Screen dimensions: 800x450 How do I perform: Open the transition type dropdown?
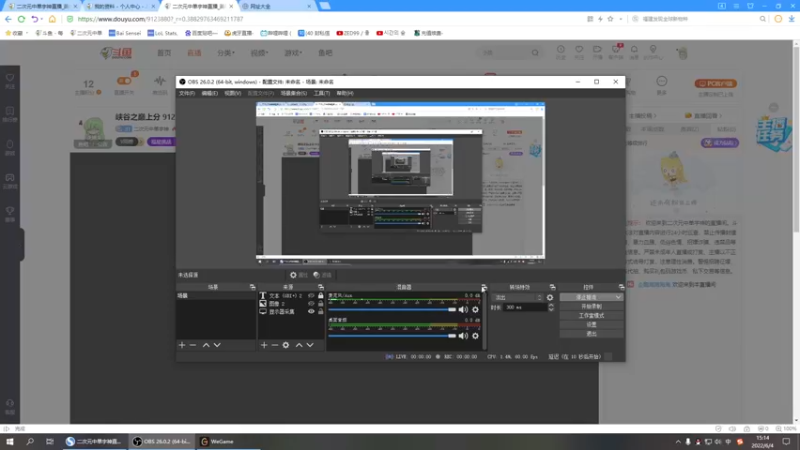(x=517, y=297)
